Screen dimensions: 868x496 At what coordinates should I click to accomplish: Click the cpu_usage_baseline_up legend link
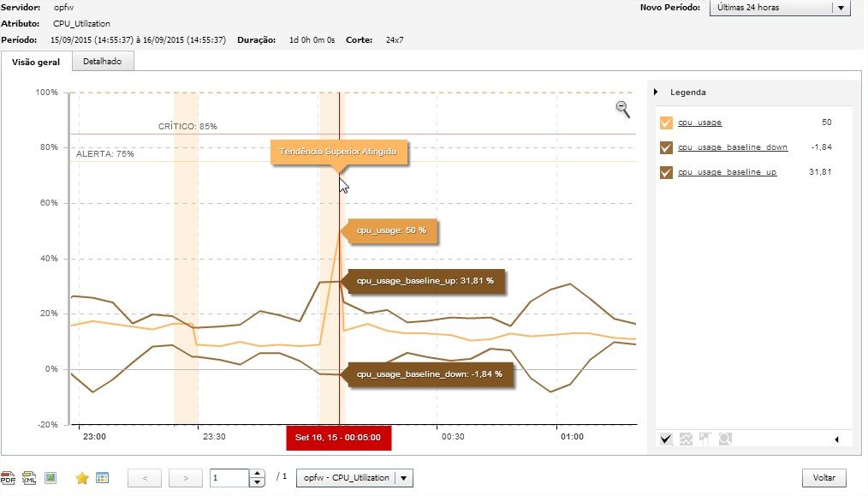[x=727, y=172]
